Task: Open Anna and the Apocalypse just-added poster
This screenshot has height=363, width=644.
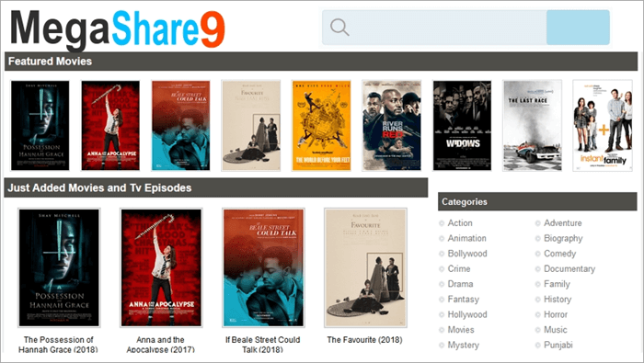Action: (x=161, y=267)
